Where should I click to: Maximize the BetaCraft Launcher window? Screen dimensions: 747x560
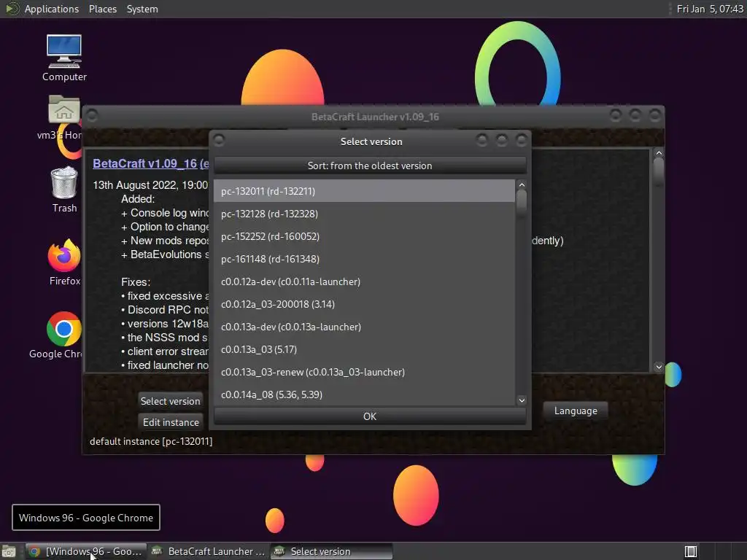635,115
